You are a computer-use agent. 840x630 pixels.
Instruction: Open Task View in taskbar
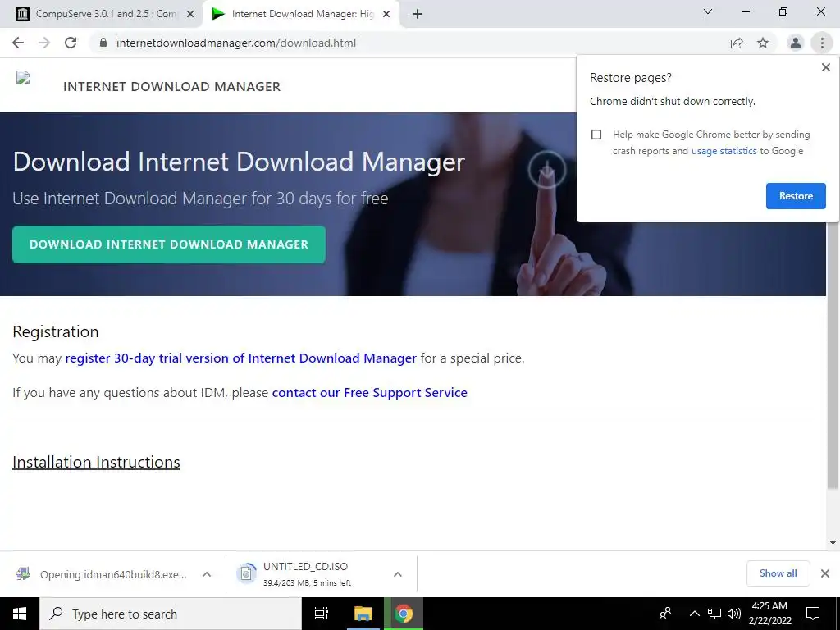[x=322, y=614]
